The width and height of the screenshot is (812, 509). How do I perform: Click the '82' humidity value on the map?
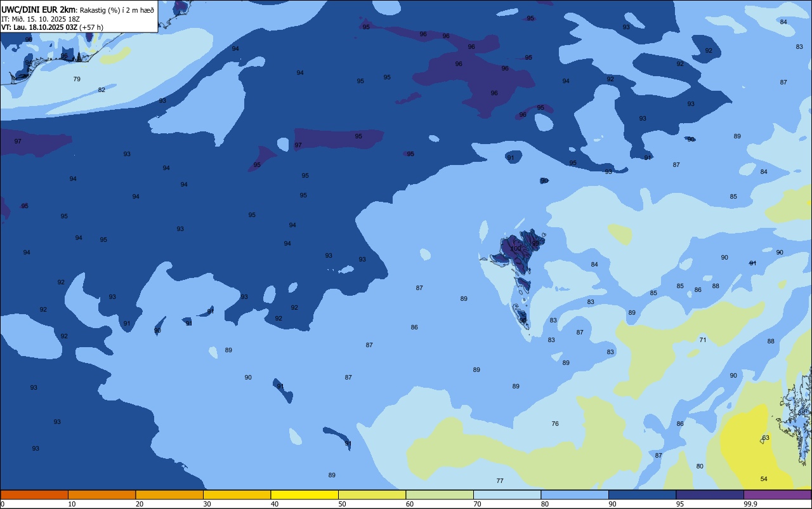click(101, 90)
